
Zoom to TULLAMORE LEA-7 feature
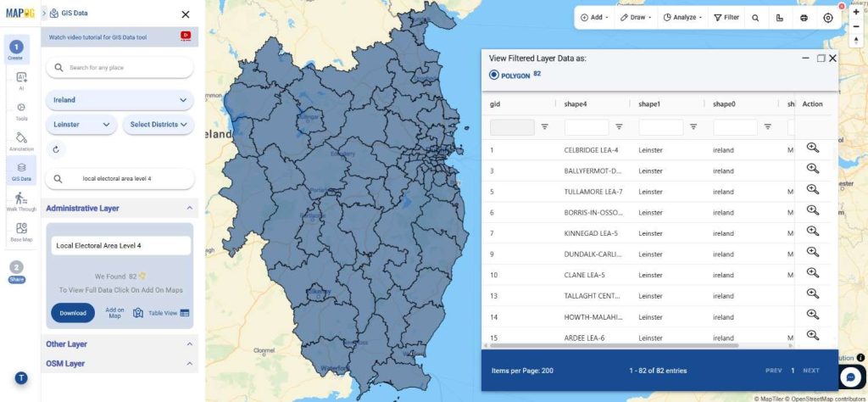[x=812, y=189]
